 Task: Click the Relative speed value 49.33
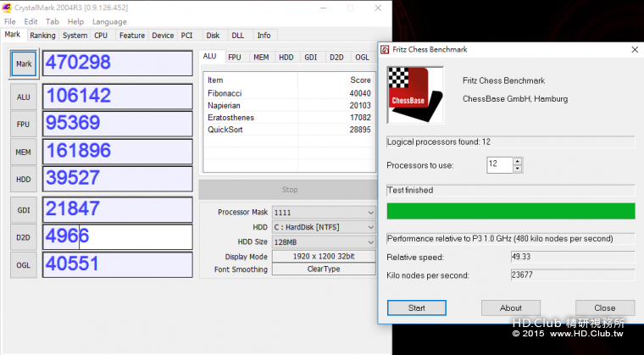click(x=573, y=257)
